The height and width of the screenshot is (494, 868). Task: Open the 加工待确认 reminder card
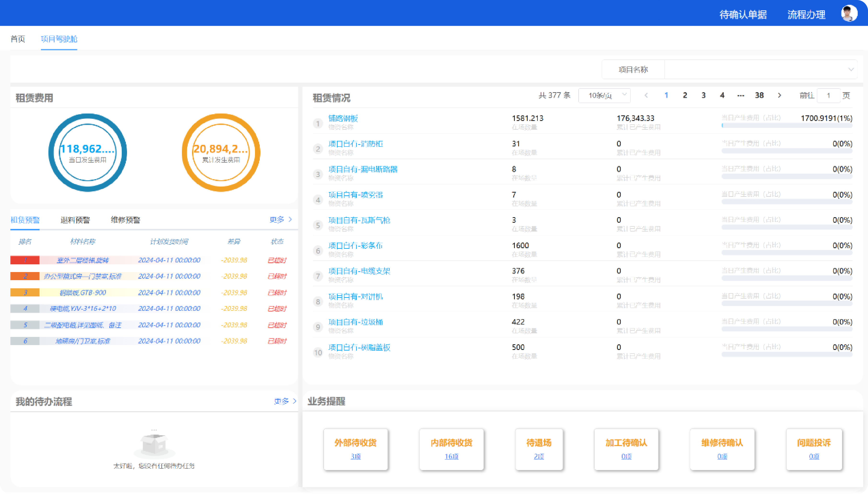tap(626, 449)
